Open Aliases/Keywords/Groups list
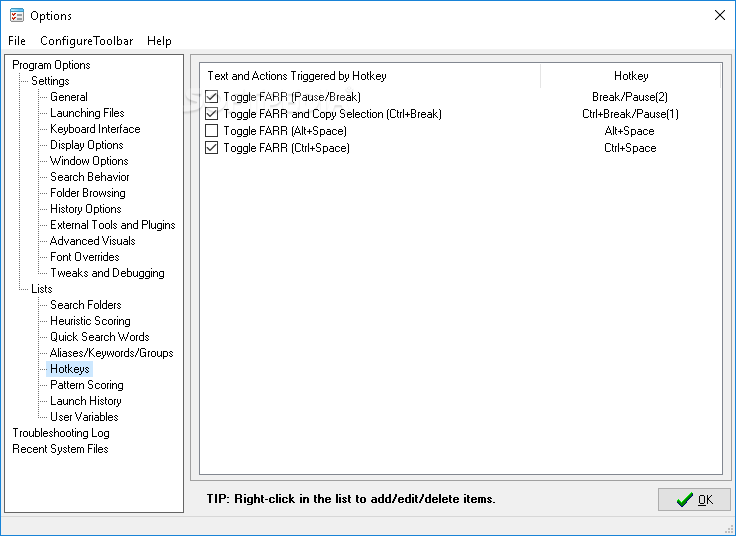 [112, 352]
